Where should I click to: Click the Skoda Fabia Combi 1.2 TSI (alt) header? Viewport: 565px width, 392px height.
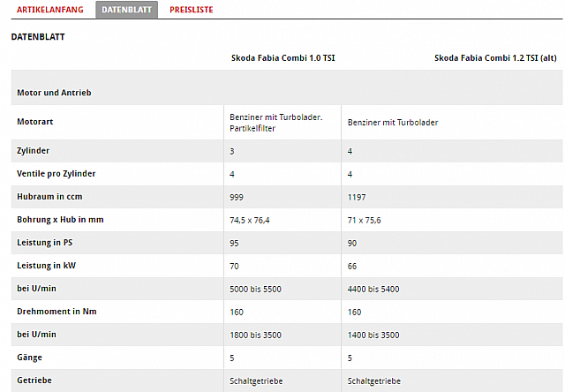(x=495, y=58)
